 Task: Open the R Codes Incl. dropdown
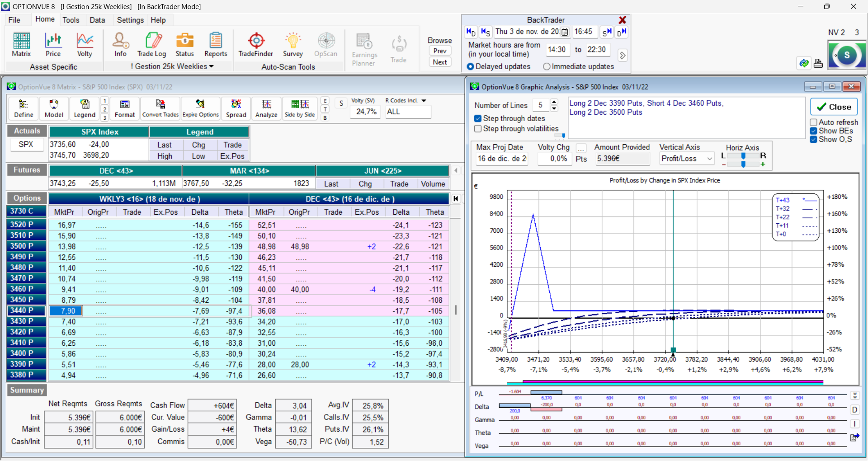[x=424, y=100]
